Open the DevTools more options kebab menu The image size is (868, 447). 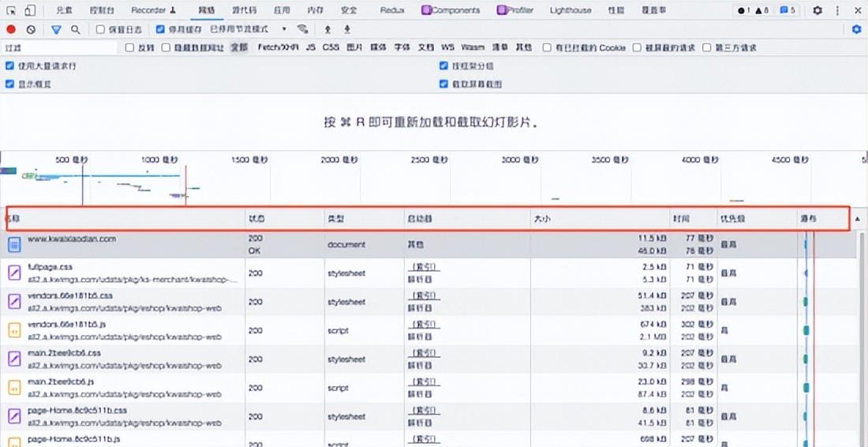click(x=837, y=10)
